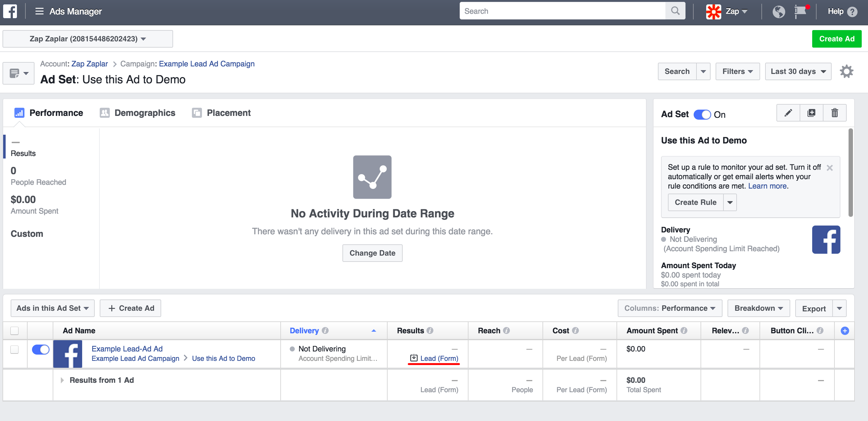The height and width of the screenshot is (421, 868).
Task: Click the Button Clicks column info icon
Action: [x=820, y=330]
